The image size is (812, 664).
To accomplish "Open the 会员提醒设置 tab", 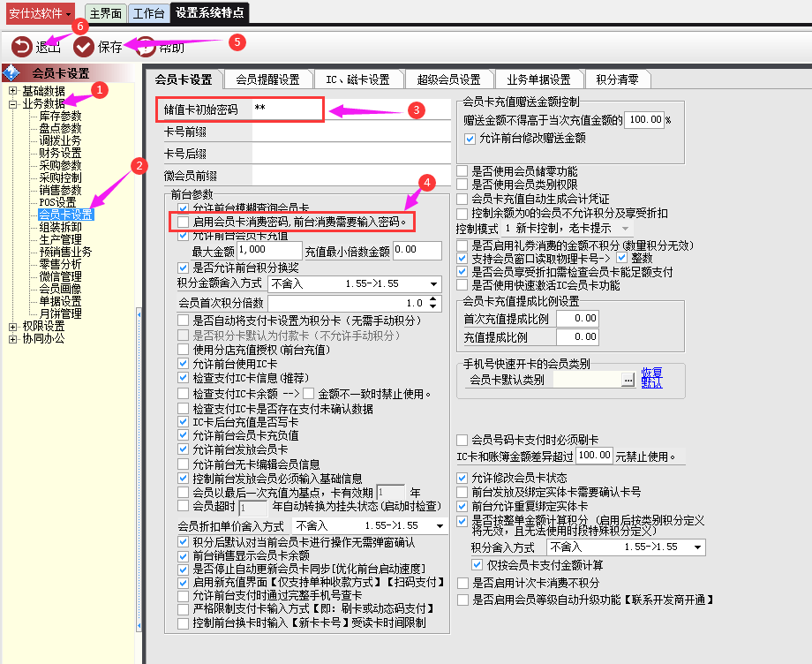I will point(267,79).
